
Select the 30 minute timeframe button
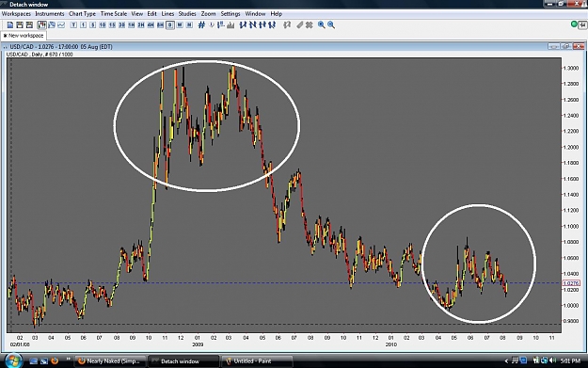point(122,25)
